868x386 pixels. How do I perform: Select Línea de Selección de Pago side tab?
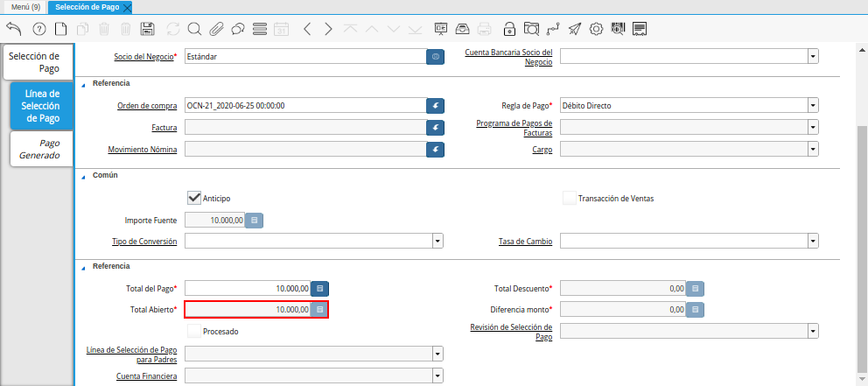pyautogui.click(x=42, y=106)
